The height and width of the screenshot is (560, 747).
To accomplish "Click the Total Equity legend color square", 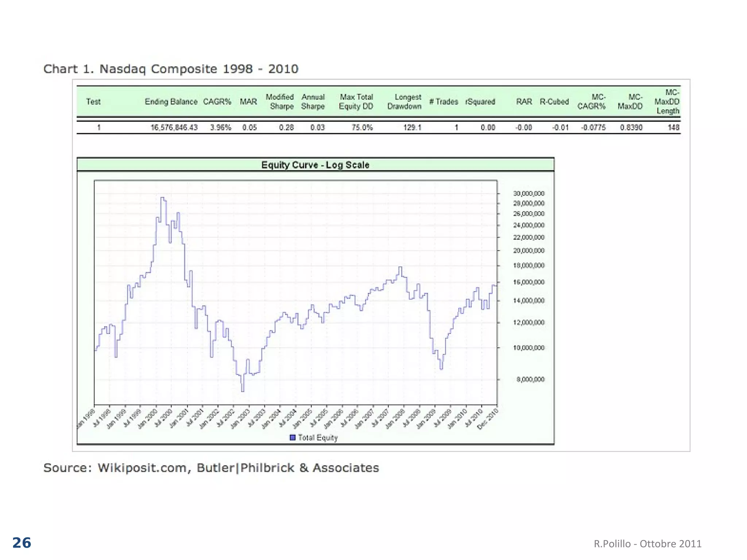I will 293,437.
